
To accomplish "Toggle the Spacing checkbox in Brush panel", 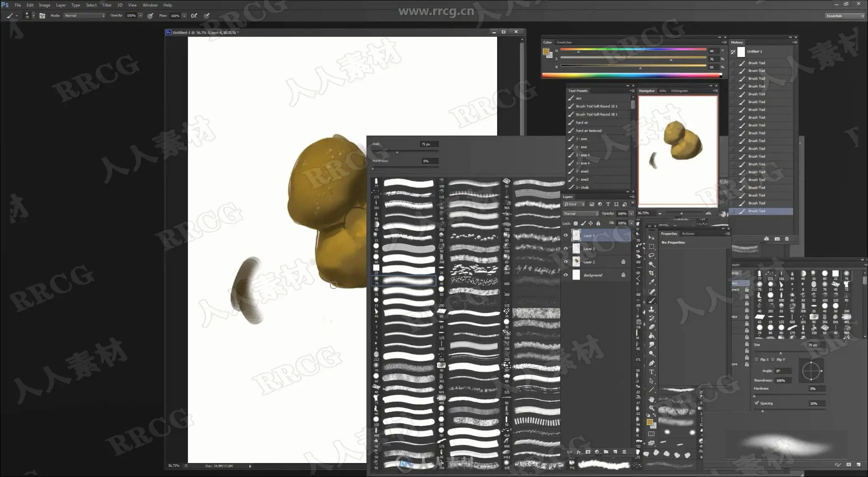I will click(757, 403).
